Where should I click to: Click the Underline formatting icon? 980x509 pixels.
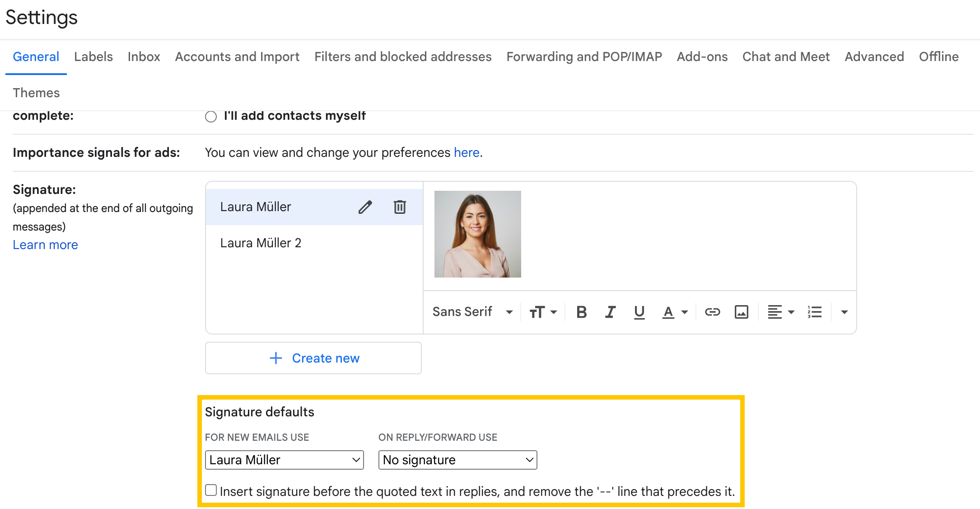pyautogui.click(x=637, y=310)
